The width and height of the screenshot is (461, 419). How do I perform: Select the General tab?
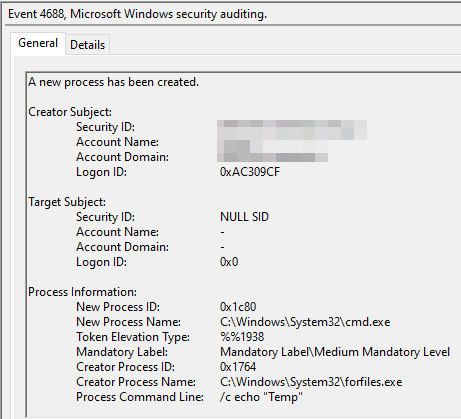tap(38, 43)
